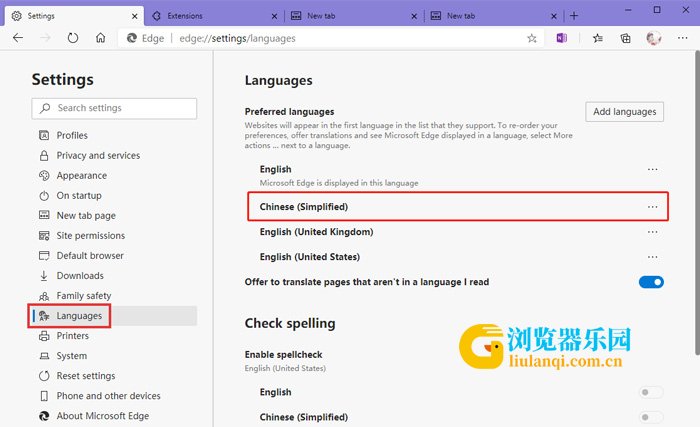The width and height of the screenshot is (700, 427).
Task: Click the page vertical scrollbar
Action: pyautogui.click(x=696, y=203)
